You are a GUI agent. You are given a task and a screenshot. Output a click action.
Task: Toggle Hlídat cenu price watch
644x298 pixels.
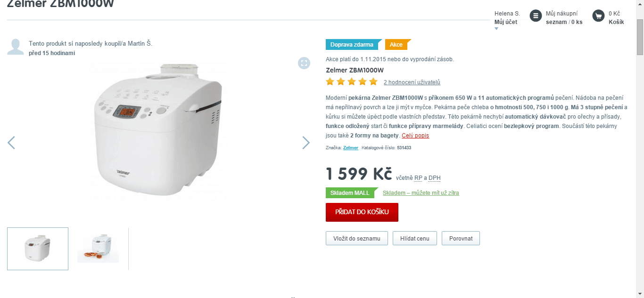414,238
